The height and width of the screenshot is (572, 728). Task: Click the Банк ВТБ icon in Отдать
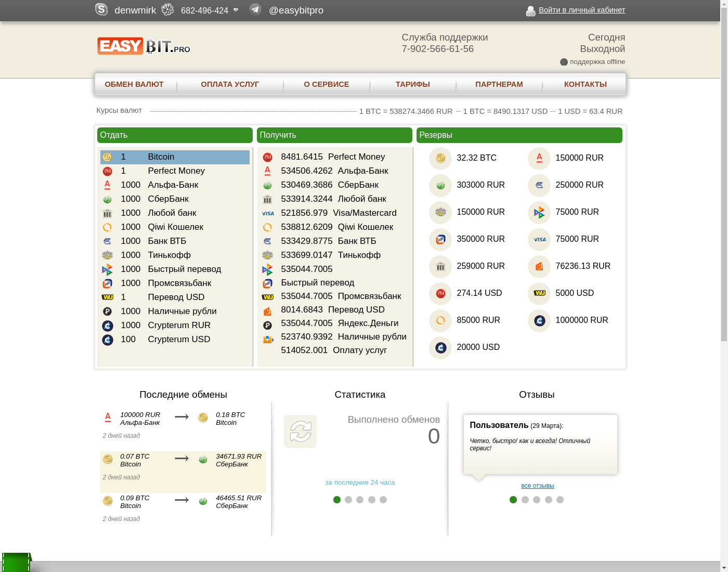[x=107, y=241]
